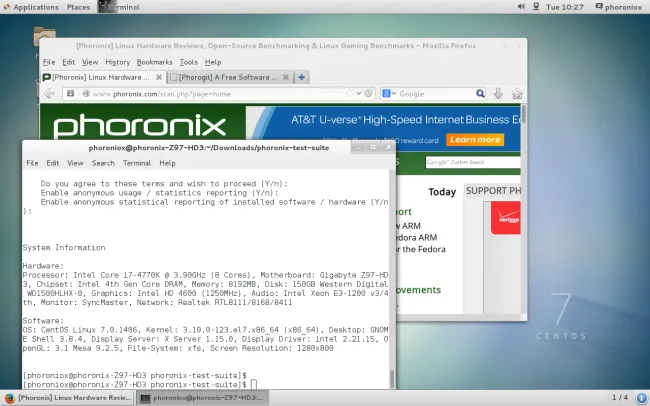Close the Phoronix Linux Hardware tab
This screenshot has width=650, height=406.
(x=158, y=77)
